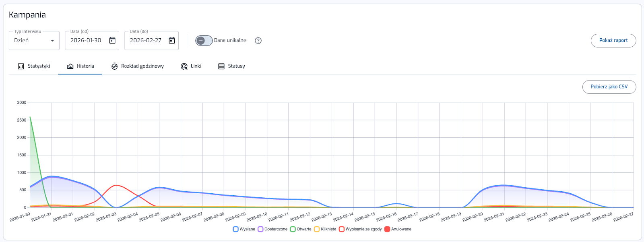Screen dimensions: 644x242
Task: Click the Rozkład godzinowy clock icon
Action: (x=115, y=66)
